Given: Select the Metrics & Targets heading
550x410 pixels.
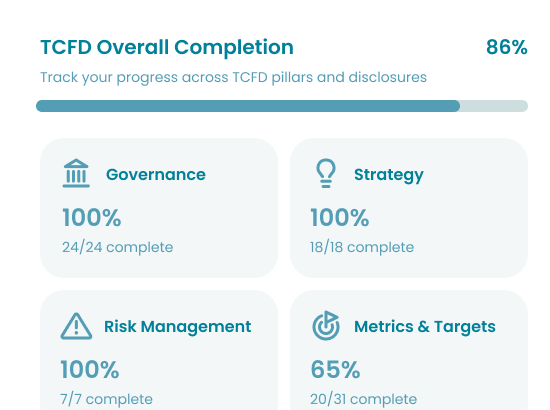Looking at the screenshot, I should [x=425, y=327].
